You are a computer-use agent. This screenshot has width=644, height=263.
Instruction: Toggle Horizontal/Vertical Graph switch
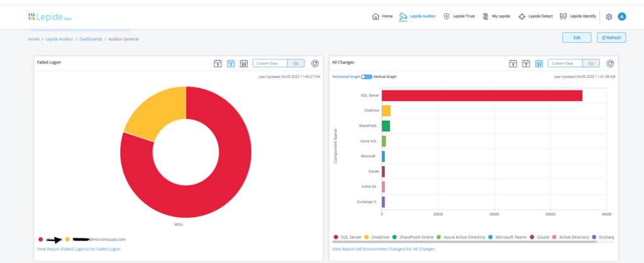coord(367,77)
